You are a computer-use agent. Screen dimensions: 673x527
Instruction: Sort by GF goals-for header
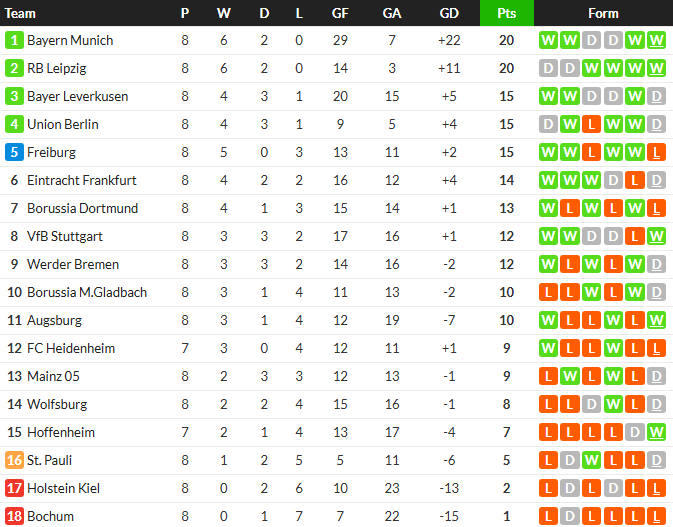340,14
